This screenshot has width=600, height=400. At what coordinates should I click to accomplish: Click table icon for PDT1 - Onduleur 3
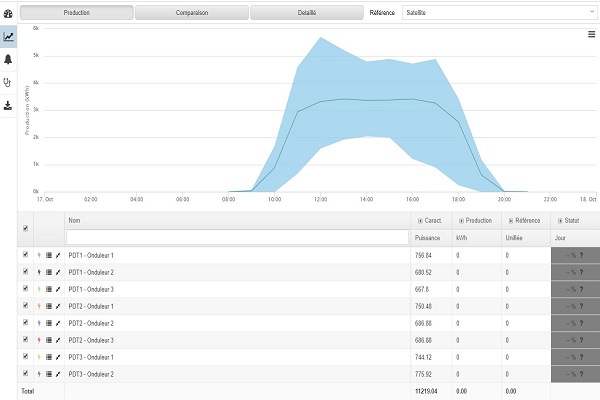coord(49,289)
